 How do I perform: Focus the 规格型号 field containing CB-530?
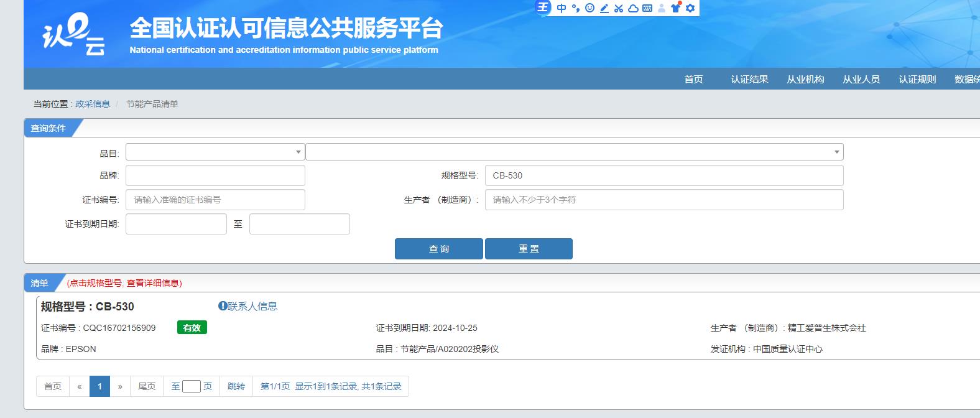[664, 175]
